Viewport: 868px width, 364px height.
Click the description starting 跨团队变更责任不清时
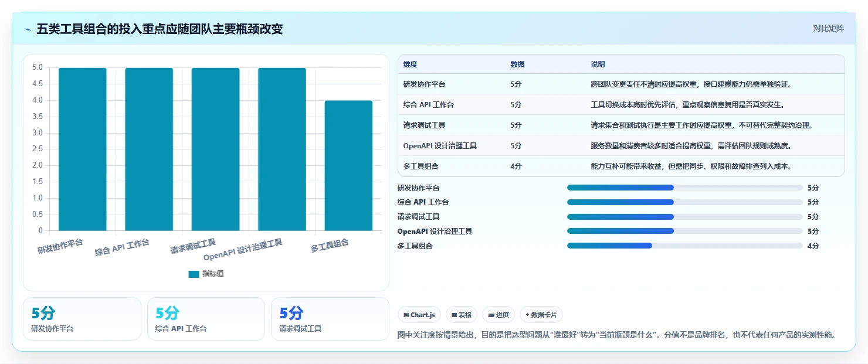pyautogui.click(x=691, y=84)
